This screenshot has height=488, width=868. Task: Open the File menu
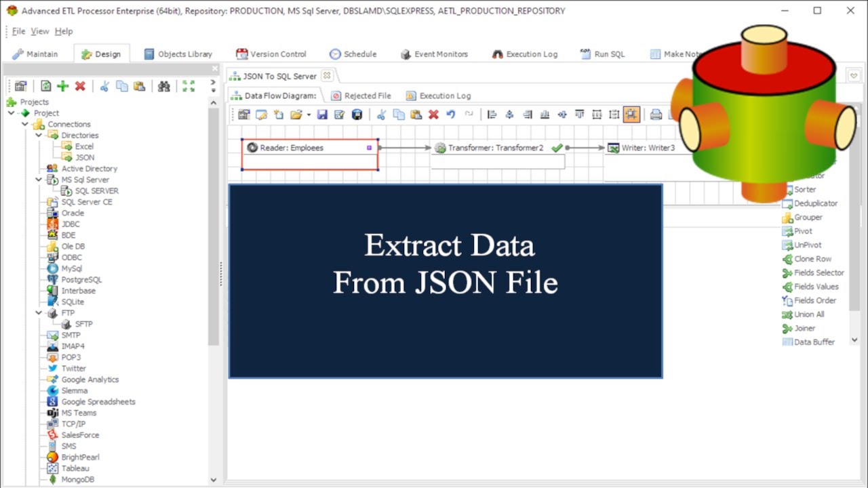coord(18,31)
